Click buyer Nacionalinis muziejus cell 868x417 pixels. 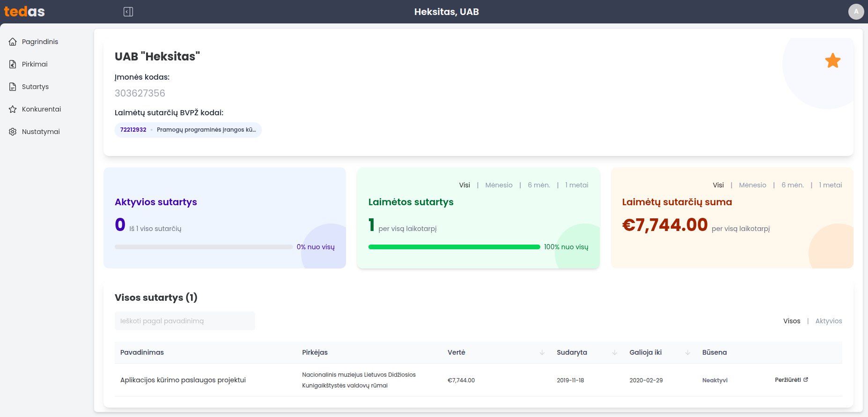click(x=359, y=380)
